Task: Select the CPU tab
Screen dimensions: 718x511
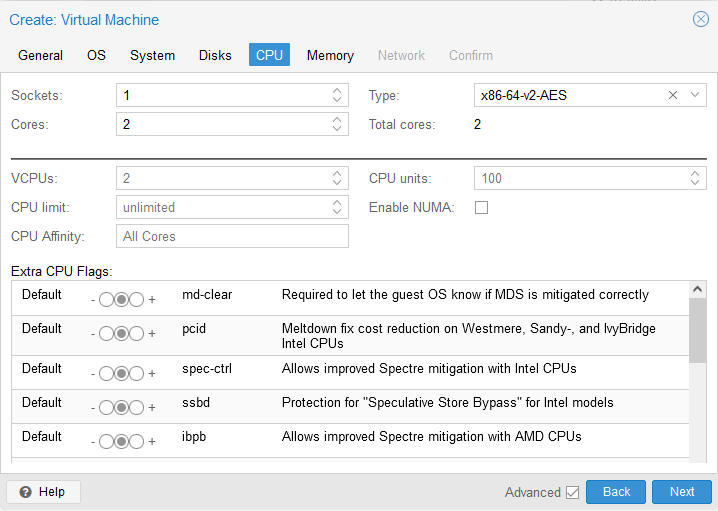Action: coord(269,55)
